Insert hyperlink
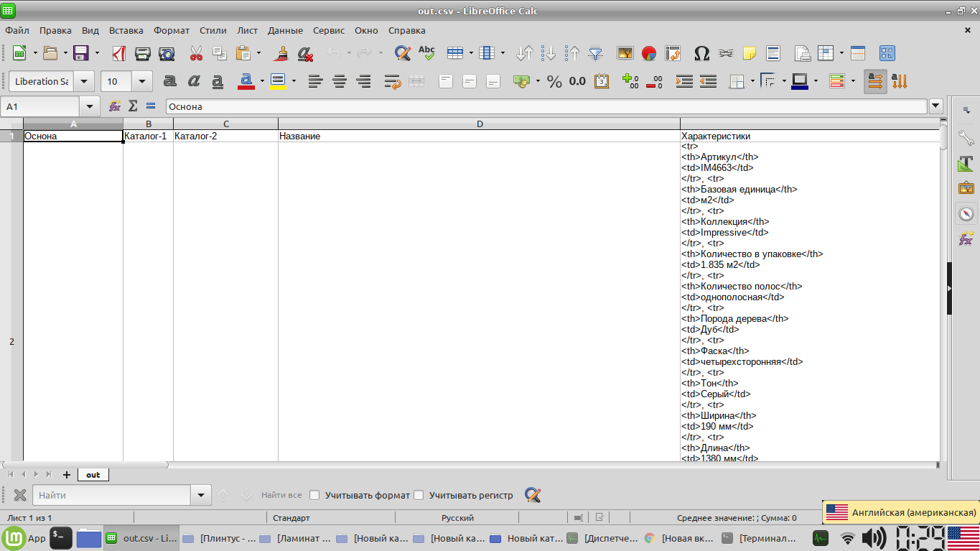The image size is (980, 551). point(726,53)
